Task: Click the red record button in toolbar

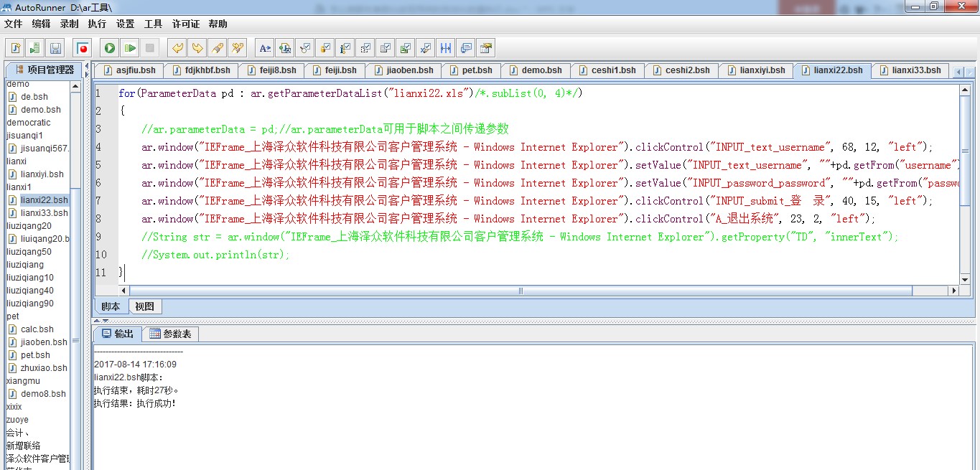Action: (83, 48)
